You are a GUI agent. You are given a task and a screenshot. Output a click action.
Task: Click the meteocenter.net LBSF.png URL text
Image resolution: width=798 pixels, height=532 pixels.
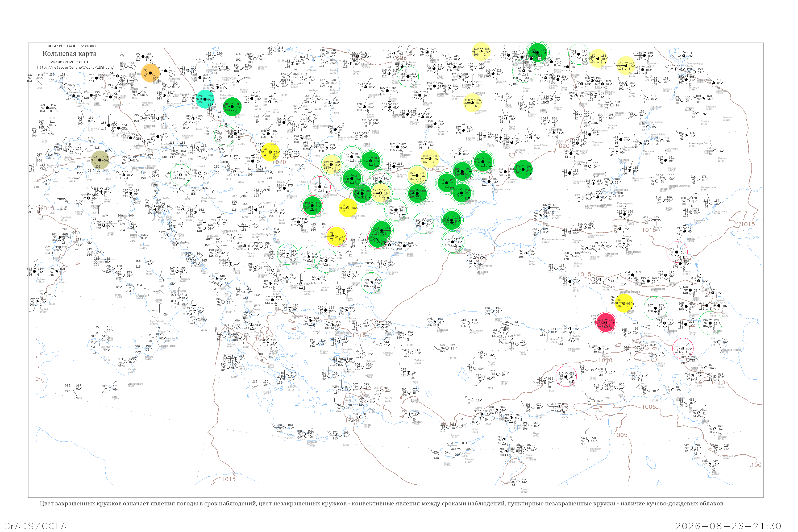tap(75, 67)
